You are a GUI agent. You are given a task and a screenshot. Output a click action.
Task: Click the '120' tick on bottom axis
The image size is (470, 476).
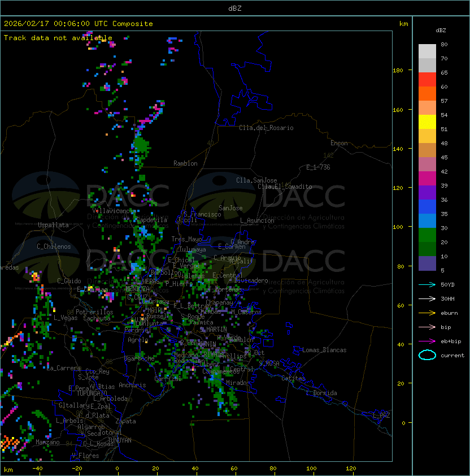pyautogui.click(x=351, y=469)
